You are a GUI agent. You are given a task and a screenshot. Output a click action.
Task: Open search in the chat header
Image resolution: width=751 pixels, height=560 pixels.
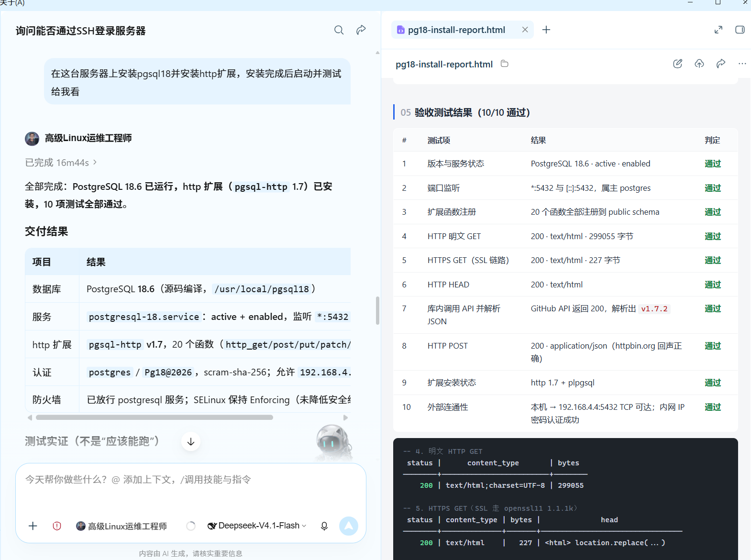339,30
